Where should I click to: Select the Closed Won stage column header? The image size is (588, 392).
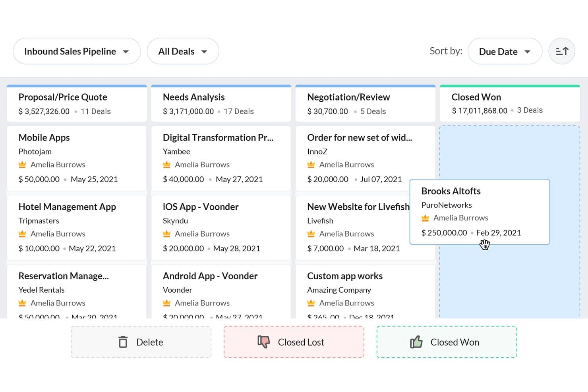pyautogui.click(x=510, y=103)
